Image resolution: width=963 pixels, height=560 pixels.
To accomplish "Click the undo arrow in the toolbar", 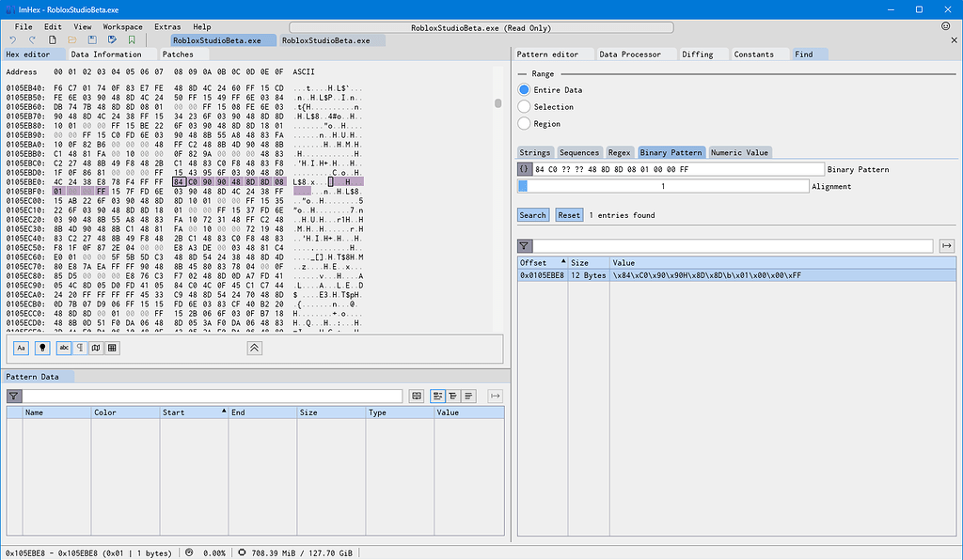I will 13,40.
